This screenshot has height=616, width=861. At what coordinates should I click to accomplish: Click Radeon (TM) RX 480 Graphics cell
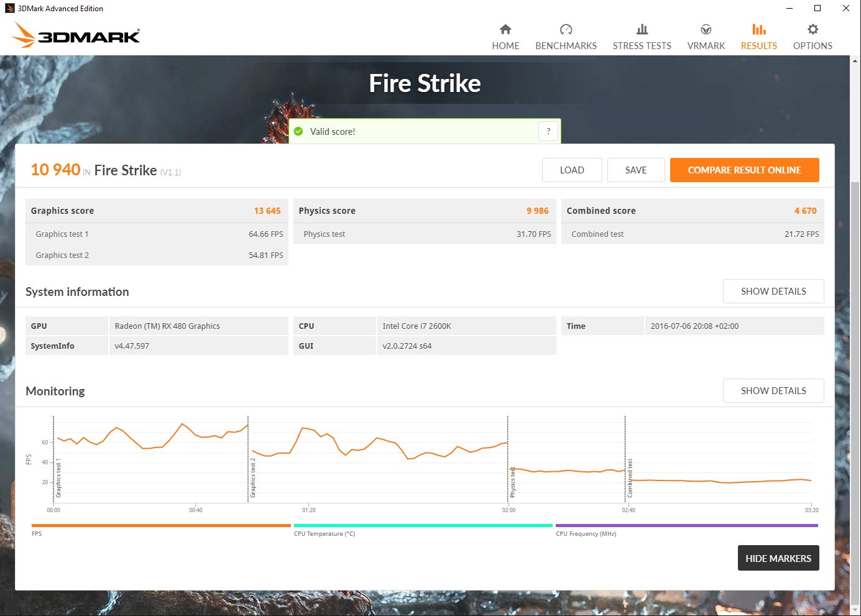(x=198, y=326)
